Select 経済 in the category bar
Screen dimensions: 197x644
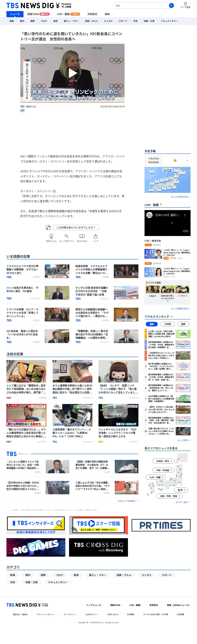[x=55, y=21]
